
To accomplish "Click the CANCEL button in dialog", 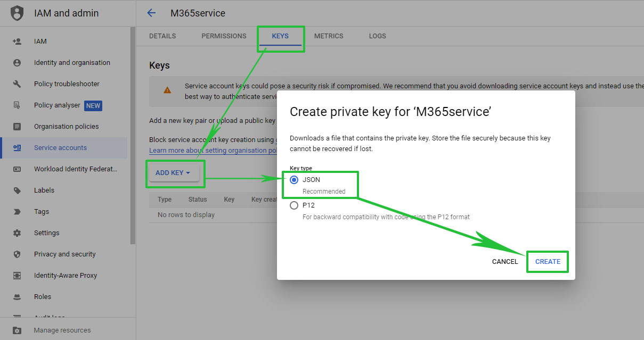I will [x=505, y=262].
